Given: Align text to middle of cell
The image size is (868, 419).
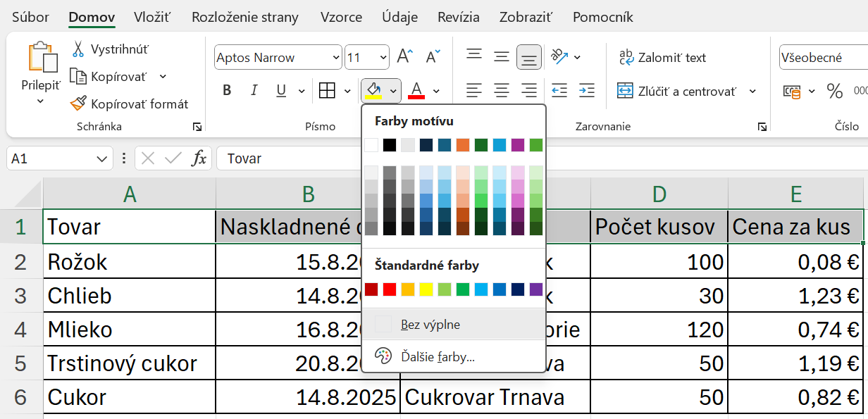Looking at the screenshot, I should tap(502, 57).
